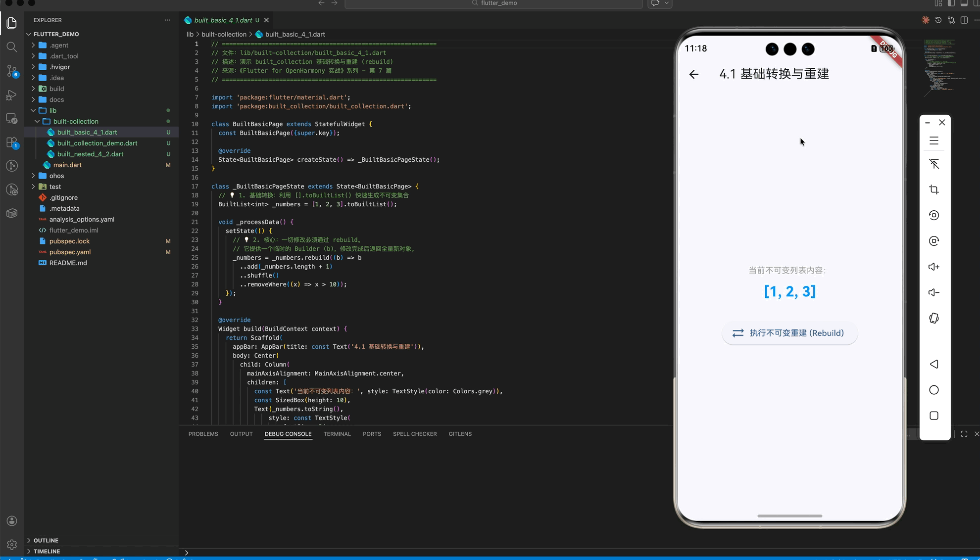Open the Search view in activity bar
The image size is (980, 560).
[x=12, y=47]
